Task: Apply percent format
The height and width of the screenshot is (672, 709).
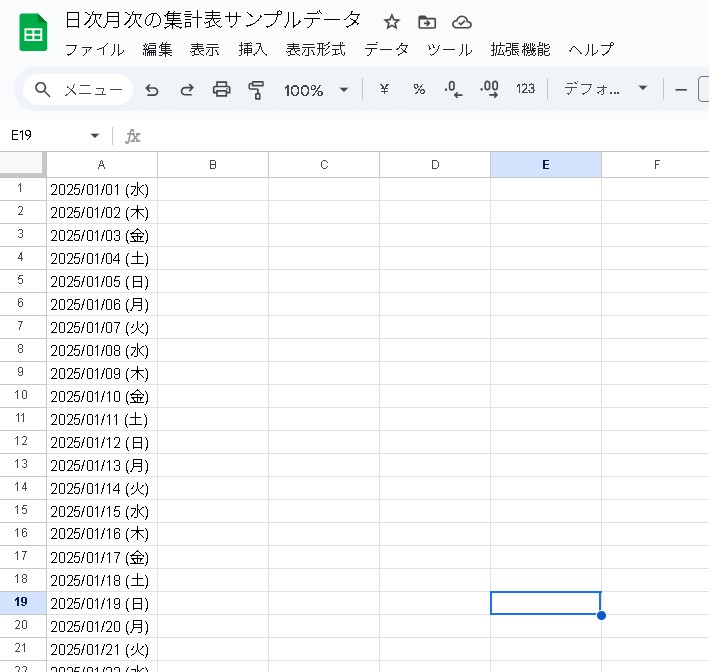Action: pos(419,89)
